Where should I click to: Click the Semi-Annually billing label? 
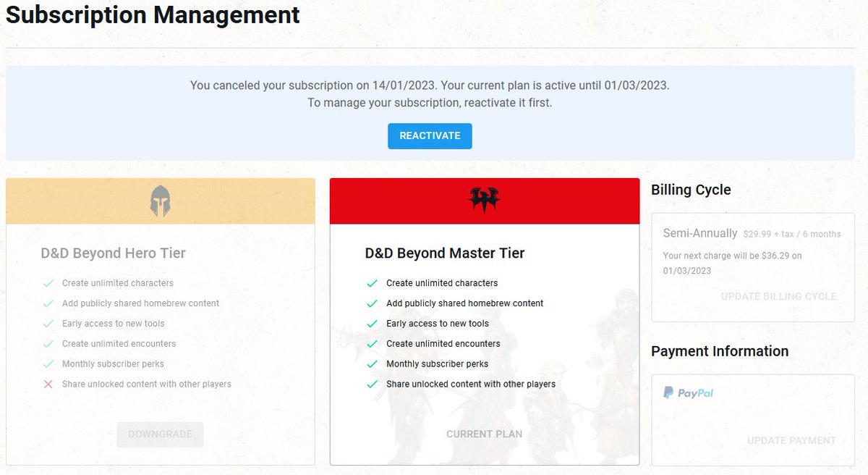point(700,233)
